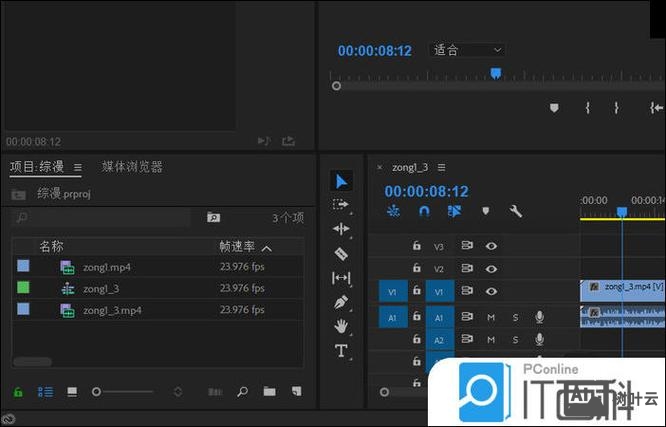
Task: Mute the A1 audio track
Action: point(491,317)
